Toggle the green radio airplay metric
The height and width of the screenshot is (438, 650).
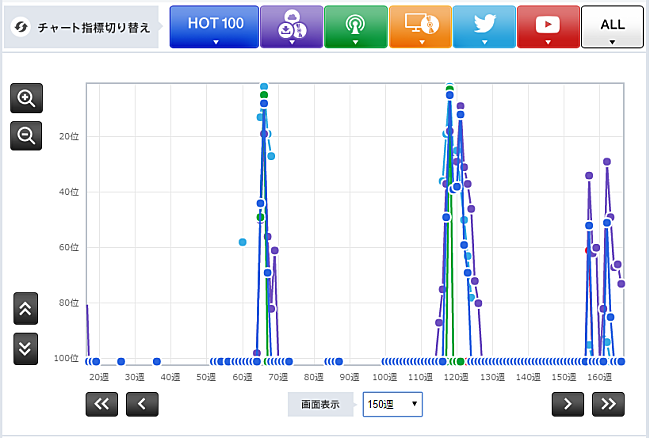tap(356, 27)
